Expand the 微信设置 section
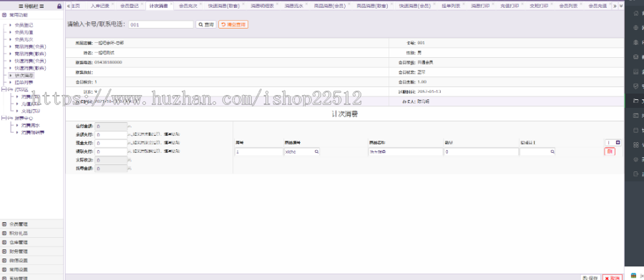The height and width of the screenshot is (280, 644). coord(4,260)
